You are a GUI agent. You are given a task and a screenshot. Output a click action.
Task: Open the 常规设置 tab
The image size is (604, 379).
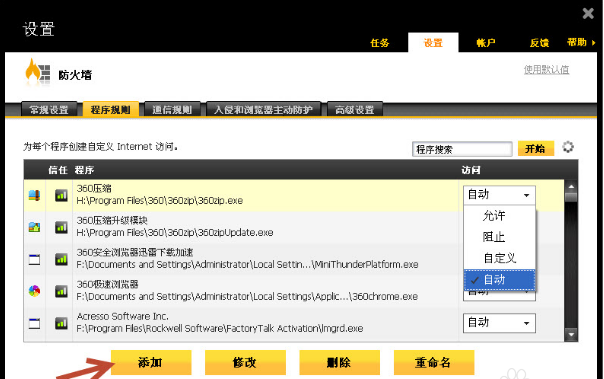click(x=49, y=110)
